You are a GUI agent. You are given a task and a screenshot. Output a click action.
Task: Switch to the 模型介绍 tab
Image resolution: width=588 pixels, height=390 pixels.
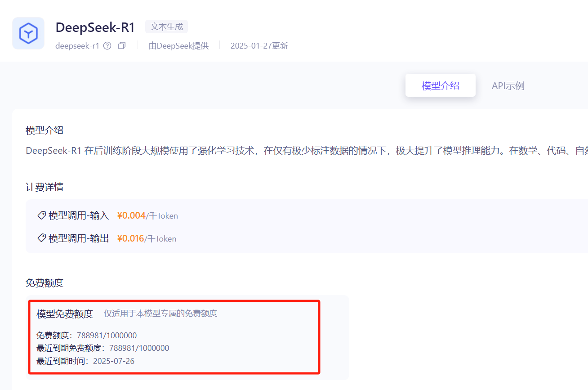tap(441, 85)
